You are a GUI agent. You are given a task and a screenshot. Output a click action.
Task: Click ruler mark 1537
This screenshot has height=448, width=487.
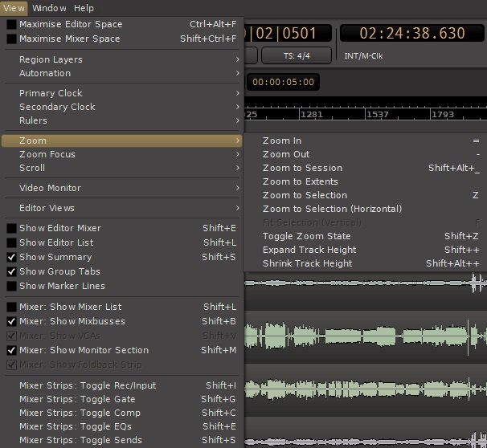[378, 115]
